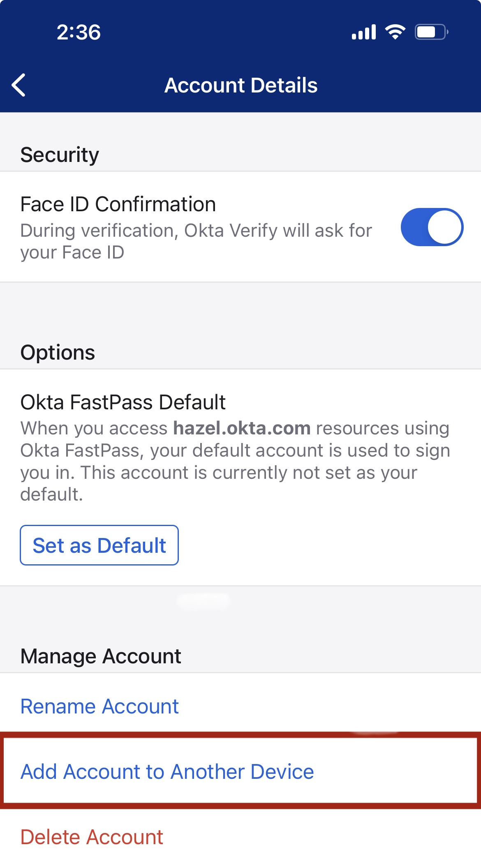
Task: Tap the Face ID Confirmation label
Action: click(118, 204)
